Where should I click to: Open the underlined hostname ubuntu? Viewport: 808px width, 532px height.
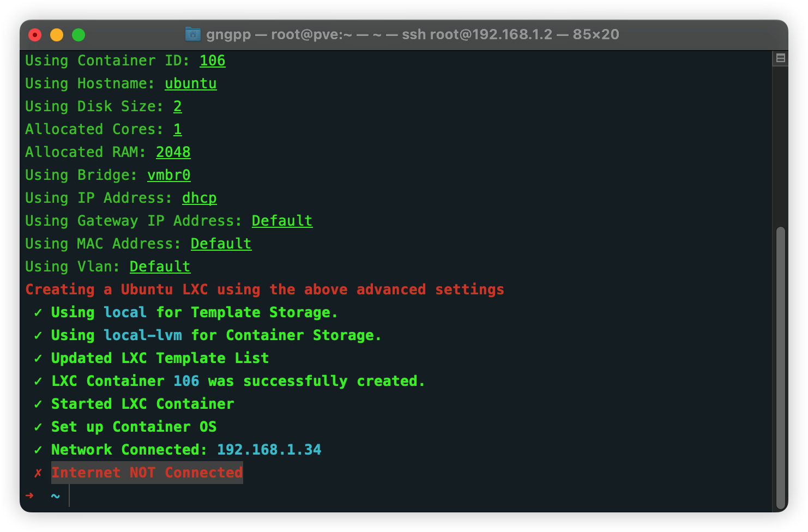coord(190,83)
